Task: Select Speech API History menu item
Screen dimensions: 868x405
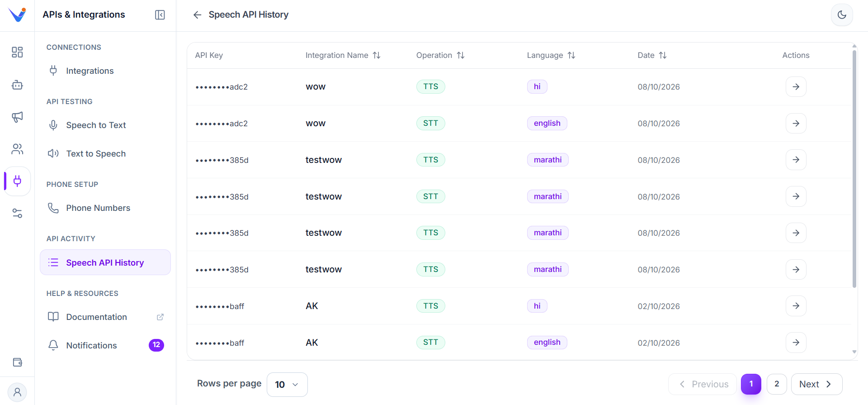Action: pos(105,262)
